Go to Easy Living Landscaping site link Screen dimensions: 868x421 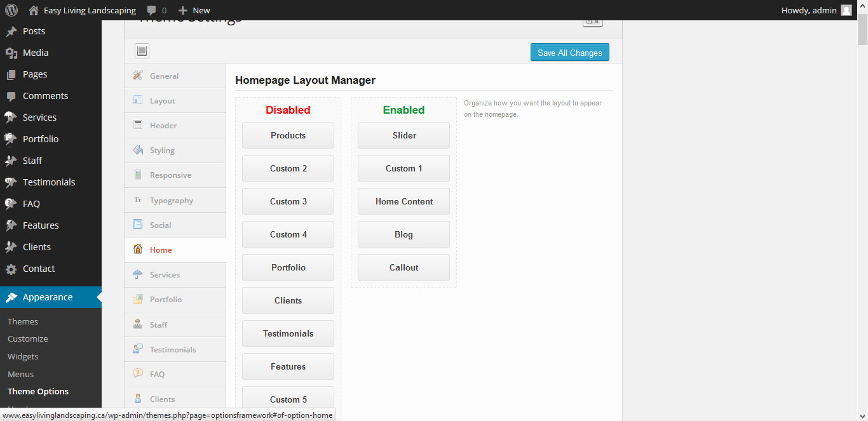coord(90,10)
